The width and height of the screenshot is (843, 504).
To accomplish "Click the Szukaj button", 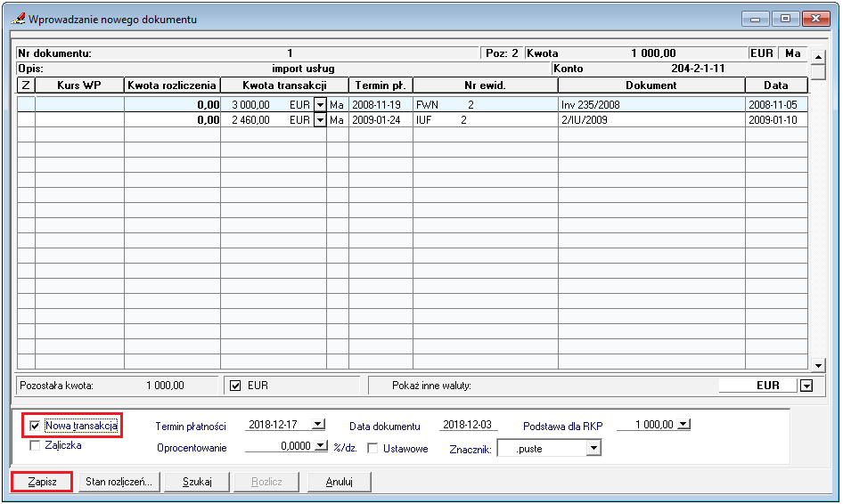I will [x=197, y=482].
